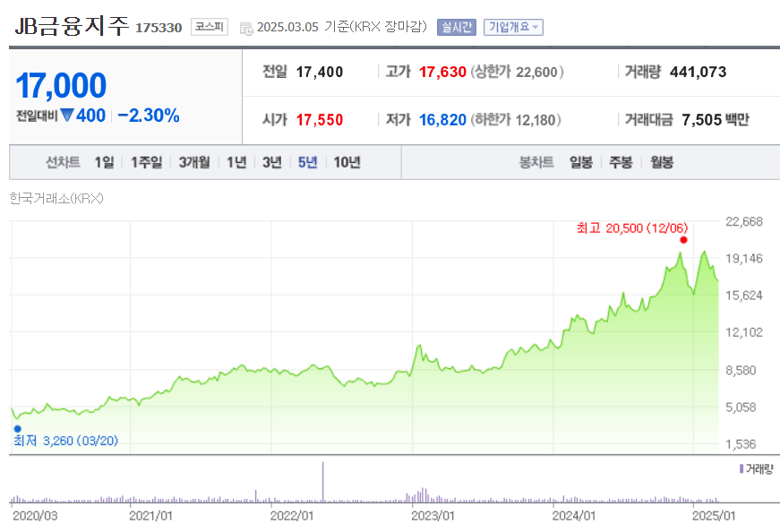Click the 12,102 y-axis label

click(x=743, y=332)
